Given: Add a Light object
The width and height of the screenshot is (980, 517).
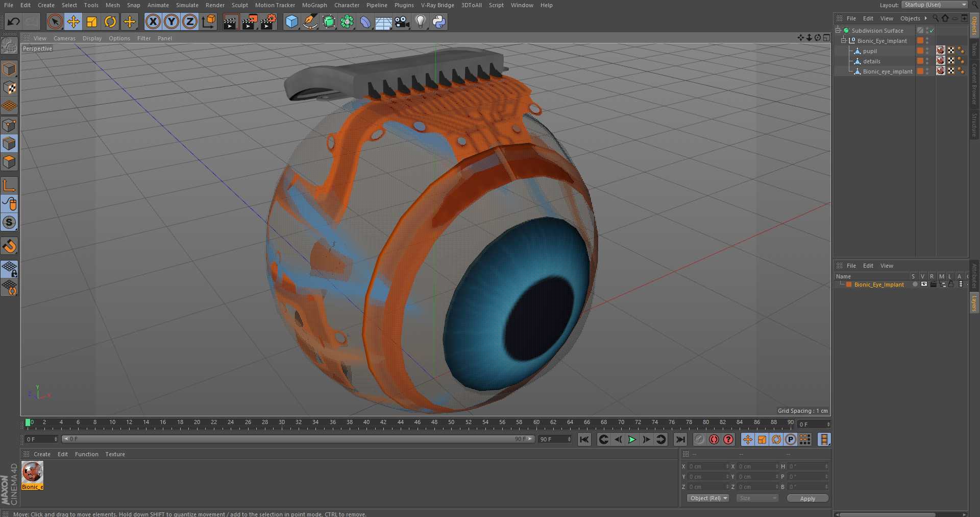Looking at the screenshot, I should click(x=420, y=21).
